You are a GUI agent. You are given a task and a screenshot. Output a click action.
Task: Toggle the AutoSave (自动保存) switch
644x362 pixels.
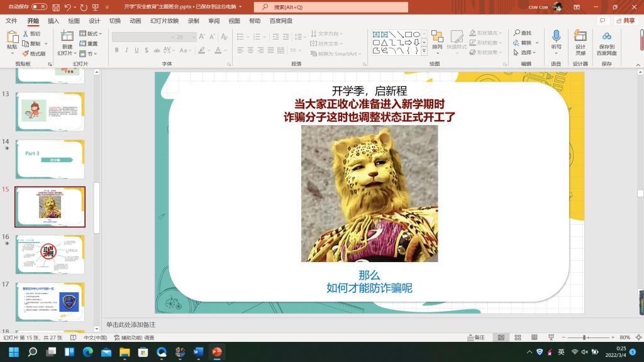pos(38,7)
